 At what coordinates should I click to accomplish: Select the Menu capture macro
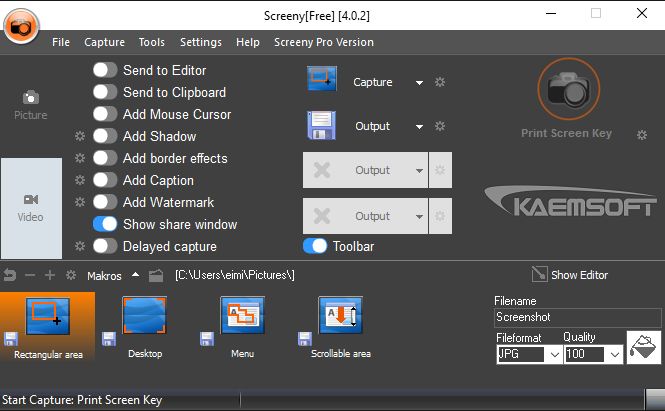(x=243, y=327)
